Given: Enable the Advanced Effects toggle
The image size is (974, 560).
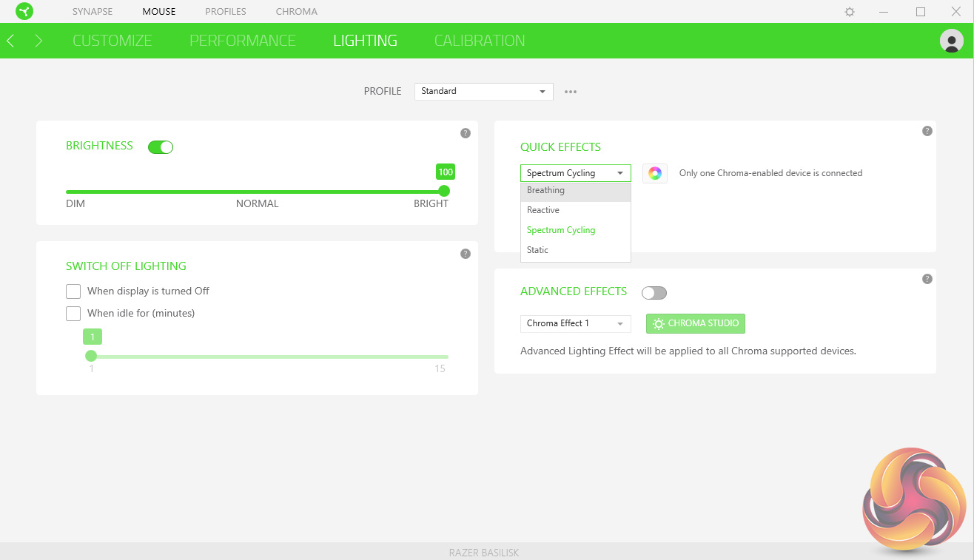Looking at the screenshot, I should click(x=654, y=293).
